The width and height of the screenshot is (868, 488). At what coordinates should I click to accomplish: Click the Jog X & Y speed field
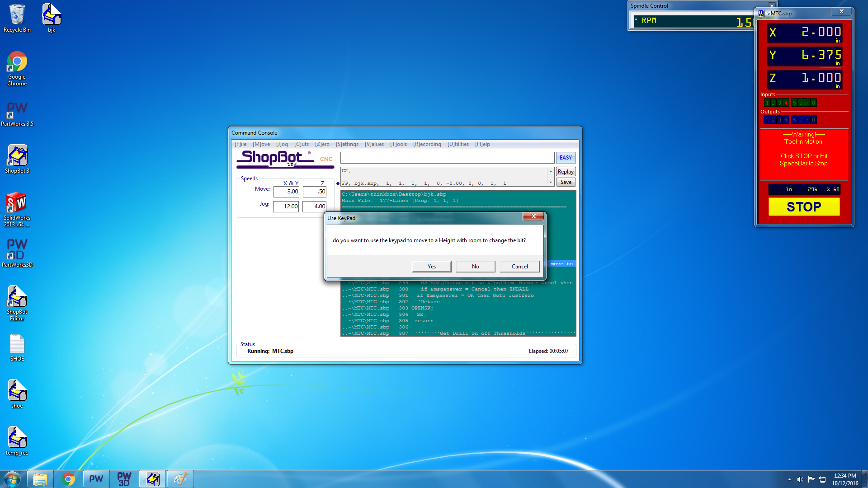tap(286, 206)
